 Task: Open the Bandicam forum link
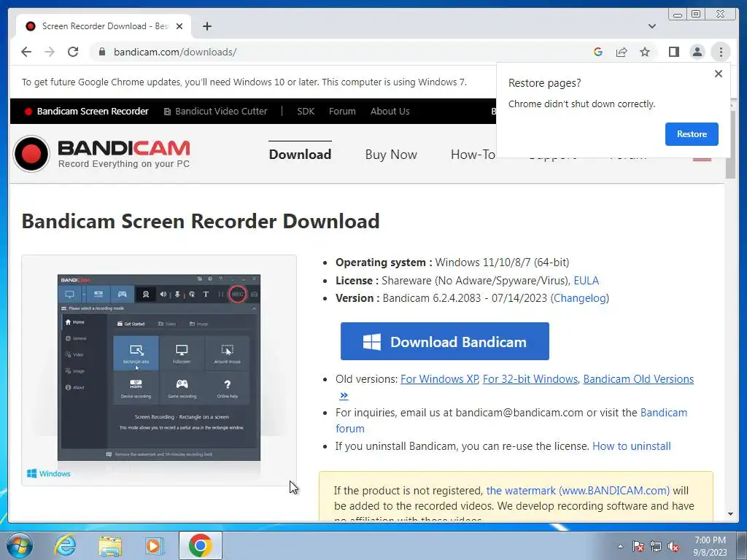tap(664, 413)
